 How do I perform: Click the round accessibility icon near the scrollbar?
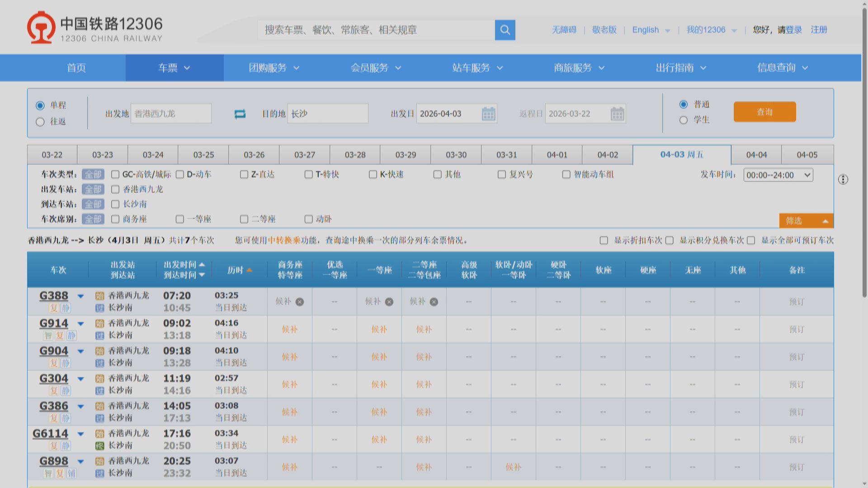tap(843, 179)
